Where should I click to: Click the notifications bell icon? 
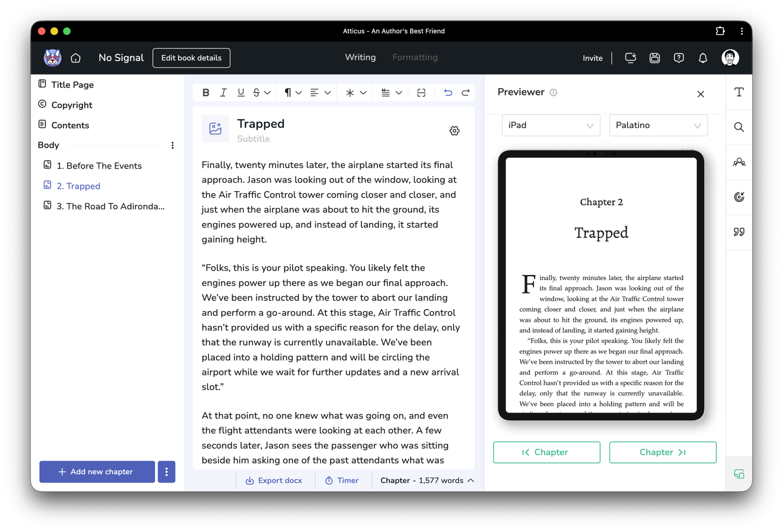[x=703, y=58]
